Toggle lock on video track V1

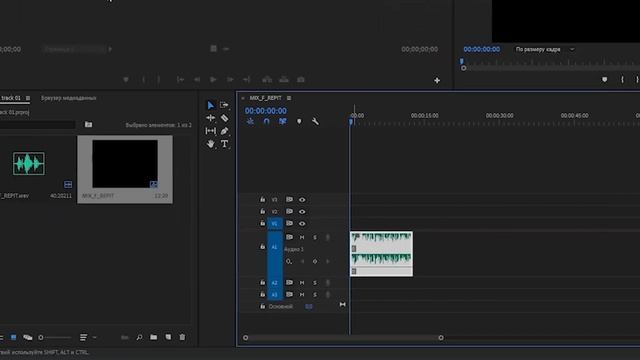(x=262, y=223)
